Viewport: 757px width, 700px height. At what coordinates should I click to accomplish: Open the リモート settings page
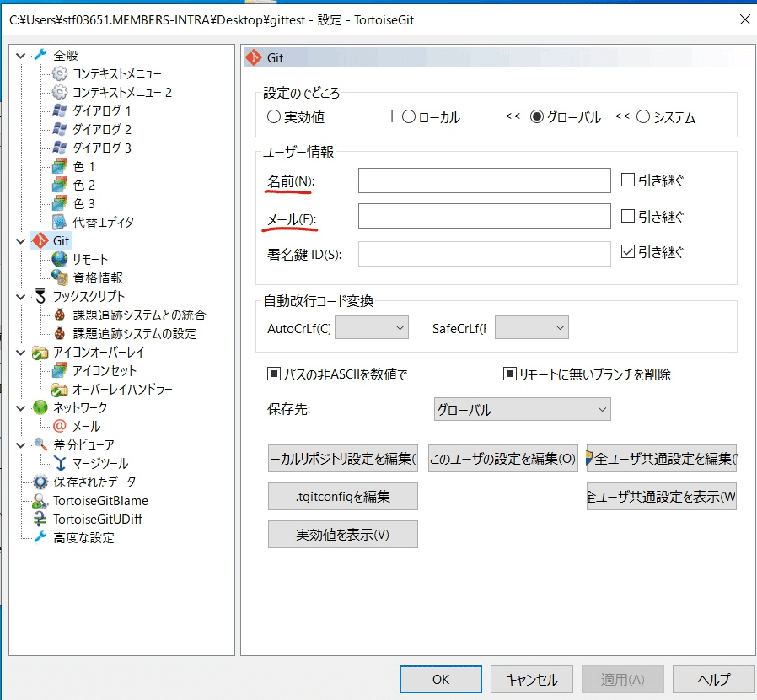click(x=90, y=260)
